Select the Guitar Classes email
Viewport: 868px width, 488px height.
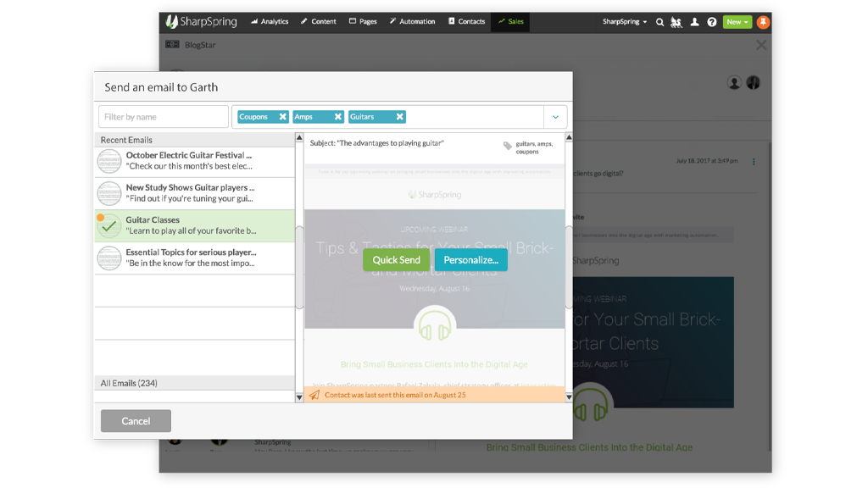[194, 225]
